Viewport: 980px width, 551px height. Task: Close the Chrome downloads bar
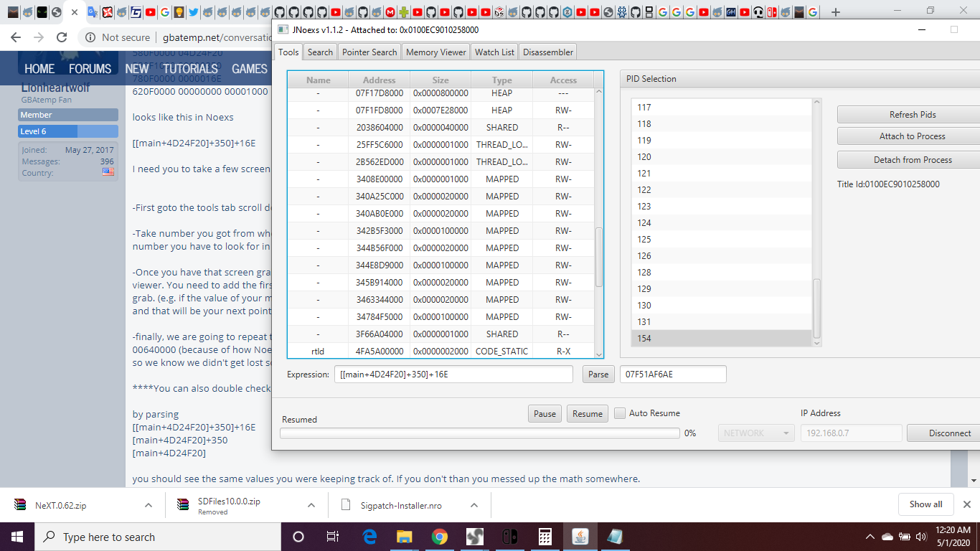(967, 504)
